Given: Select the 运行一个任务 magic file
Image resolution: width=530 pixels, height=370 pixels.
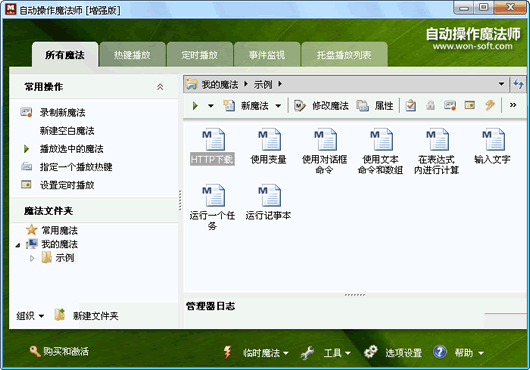Looking at the screenshot, I should (x=212, y=207).
